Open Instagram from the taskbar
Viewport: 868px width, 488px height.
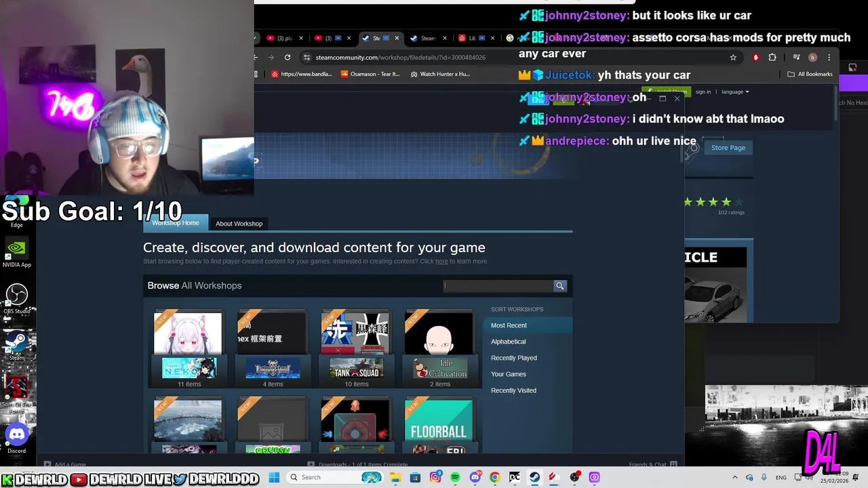pos(435,477)
